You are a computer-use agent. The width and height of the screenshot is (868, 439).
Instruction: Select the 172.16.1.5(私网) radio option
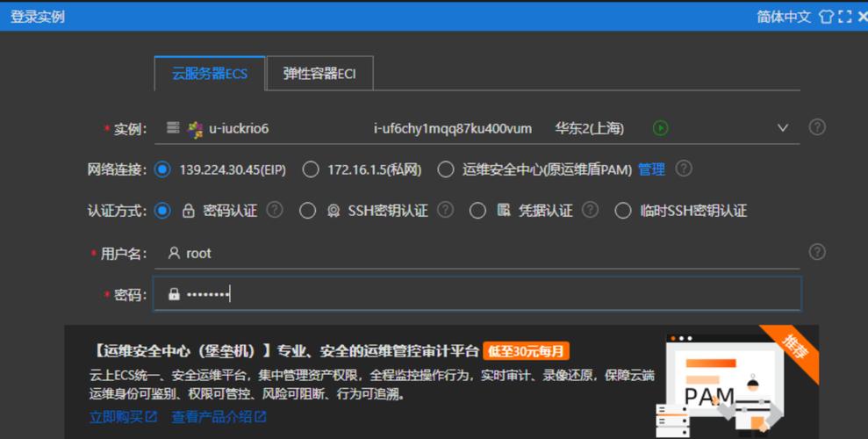coord(311,169)
